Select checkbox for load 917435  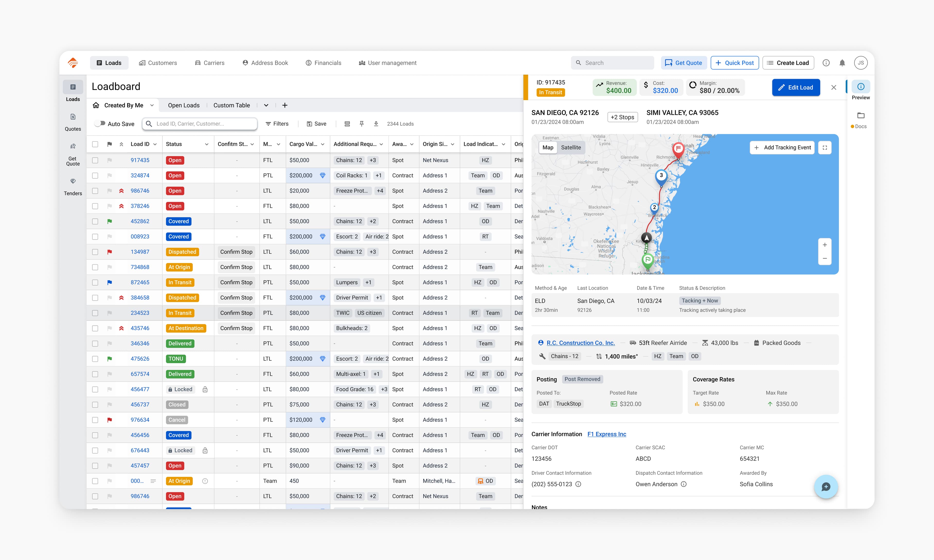(95, 160)
